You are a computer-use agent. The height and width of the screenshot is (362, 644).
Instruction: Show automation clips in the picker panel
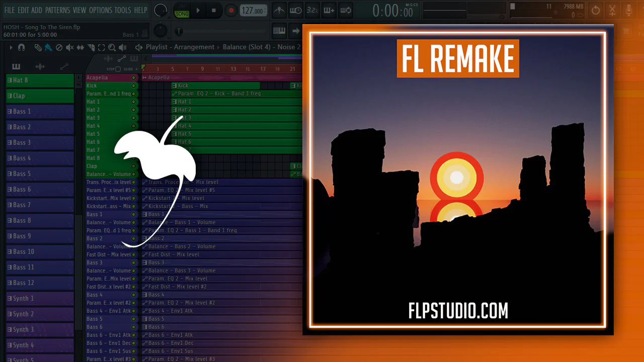click(64, 66)
